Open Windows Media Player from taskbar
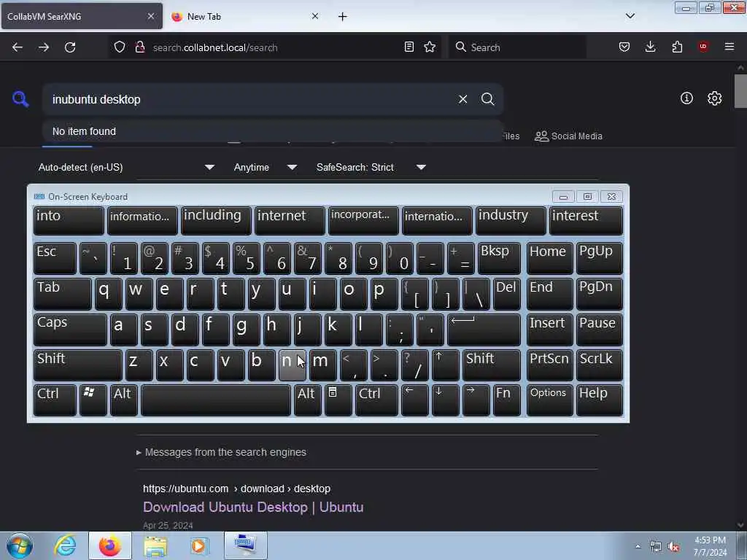This screenshot has height=560, width=747. (199, 545)
